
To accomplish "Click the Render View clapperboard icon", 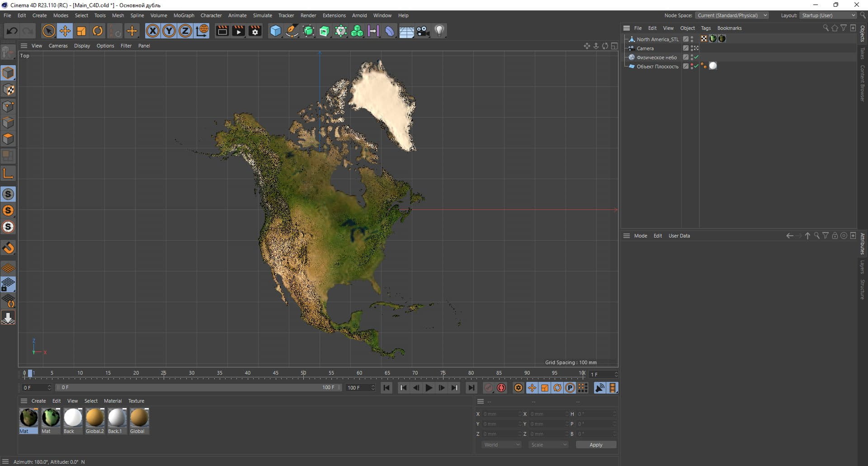I will tap(222, 31).
